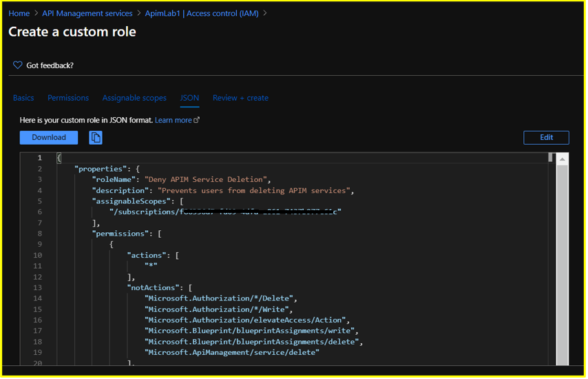Open the Assignable scopes tab

click(x=134, y=98)
